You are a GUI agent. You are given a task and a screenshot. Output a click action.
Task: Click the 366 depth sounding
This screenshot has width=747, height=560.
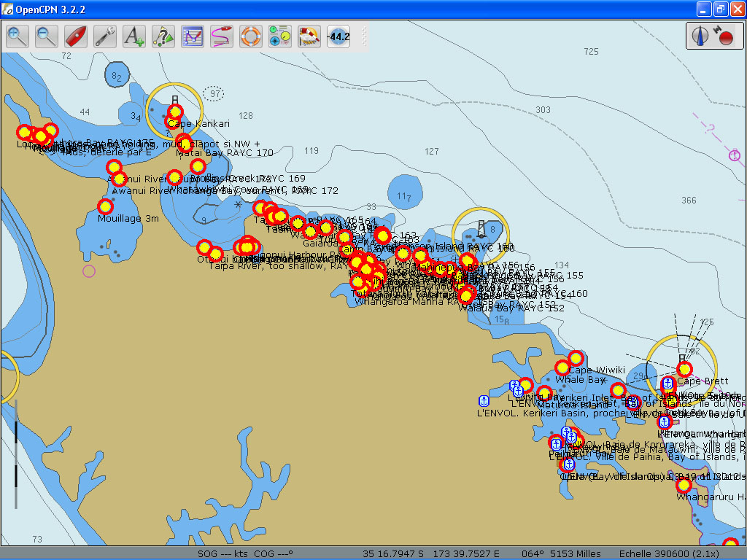(689, 201)
